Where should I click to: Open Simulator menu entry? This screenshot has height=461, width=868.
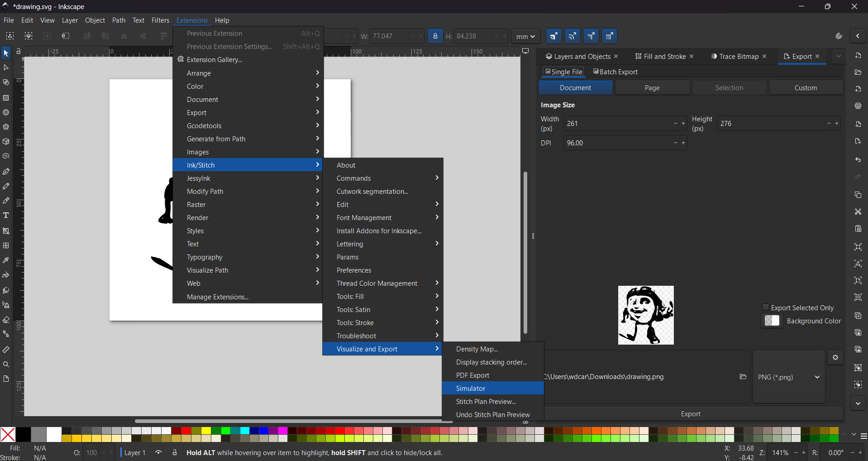point(493,388)
